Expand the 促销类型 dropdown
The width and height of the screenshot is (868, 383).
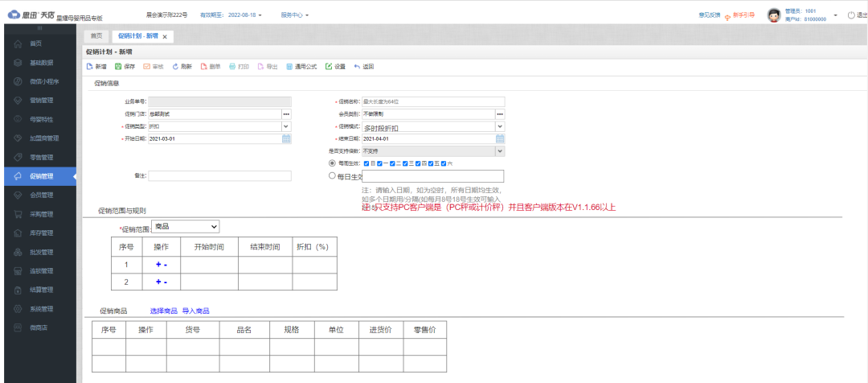285,127
